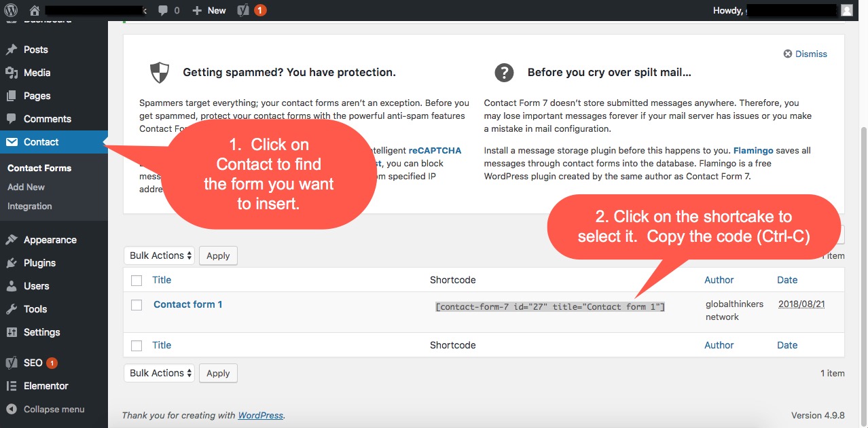This screenshot has width=868, height=428.
Task: Open the site home icon
Action: pos(35,10)
